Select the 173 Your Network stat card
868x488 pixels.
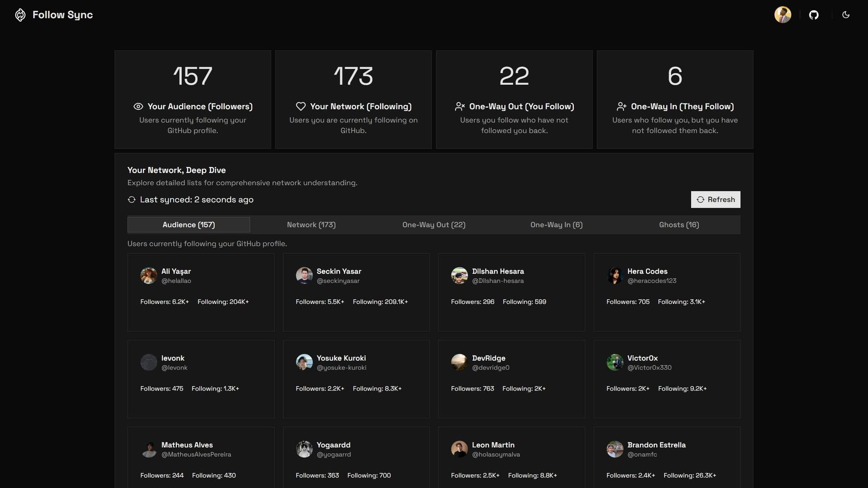point(353,99)
